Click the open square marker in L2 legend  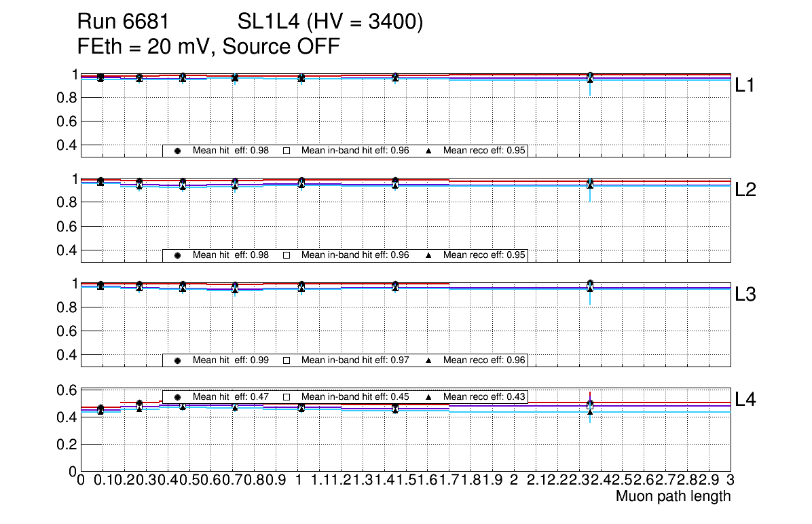coord(287,255)
